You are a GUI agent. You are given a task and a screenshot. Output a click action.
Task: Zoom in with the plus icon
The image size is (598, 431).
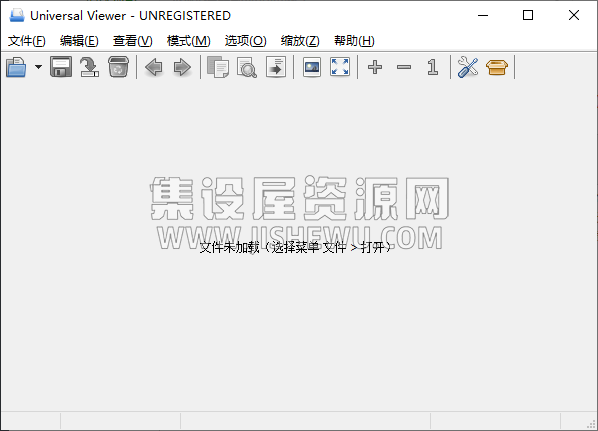[x=375, y=67]
